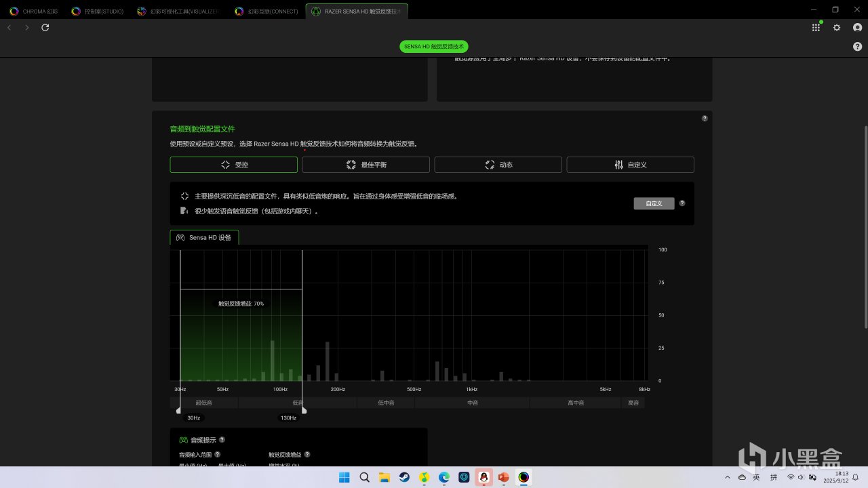This screenshot has height=488, width=868.
Task: Open Windows taskbar search
Action: pyautogui.click(x=364, y=477)
